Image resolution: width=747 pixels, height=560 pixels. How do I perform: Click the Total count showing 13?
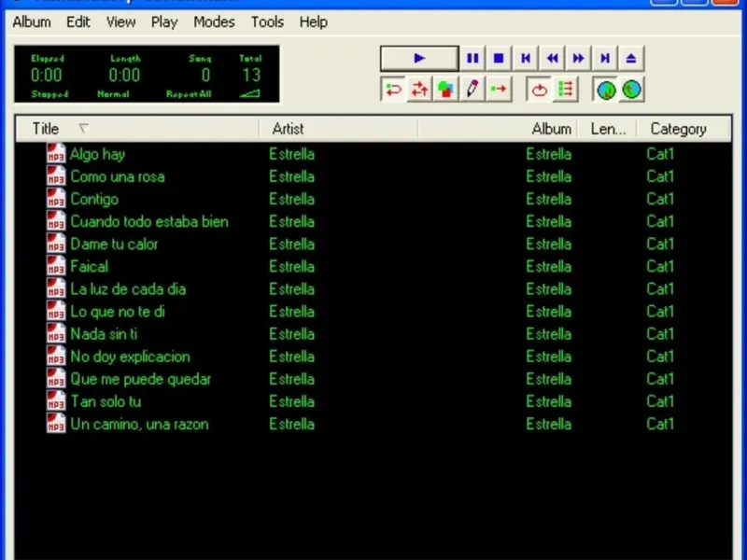(x=251, y=76)
